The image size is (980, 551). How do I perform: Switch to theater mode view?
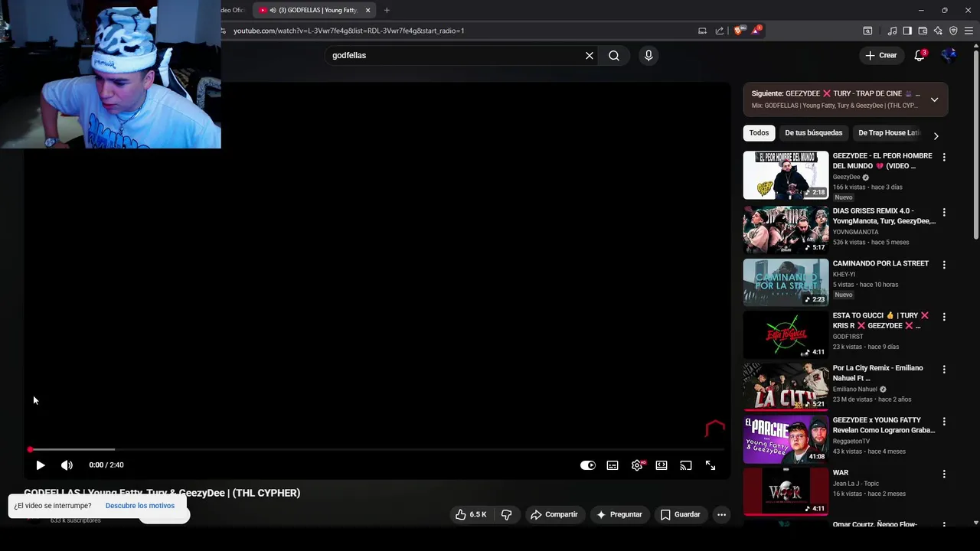coord(661,465)
